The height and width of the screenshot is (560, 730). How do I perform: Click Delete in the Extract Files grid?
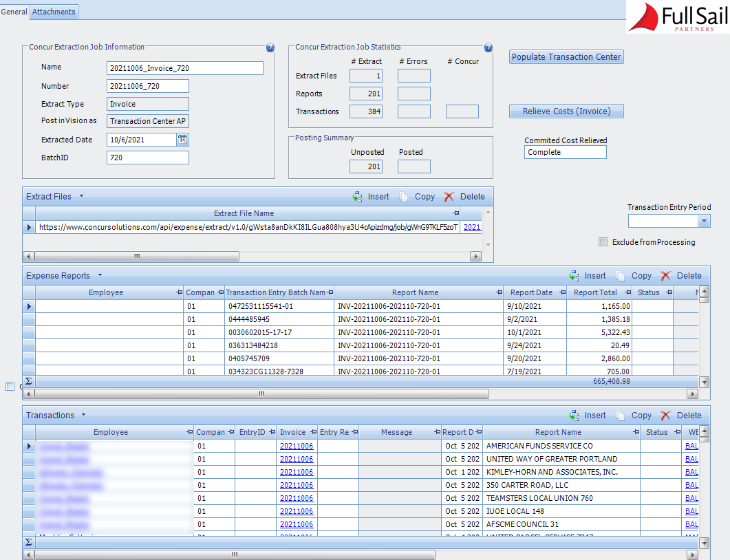point(472,196)
